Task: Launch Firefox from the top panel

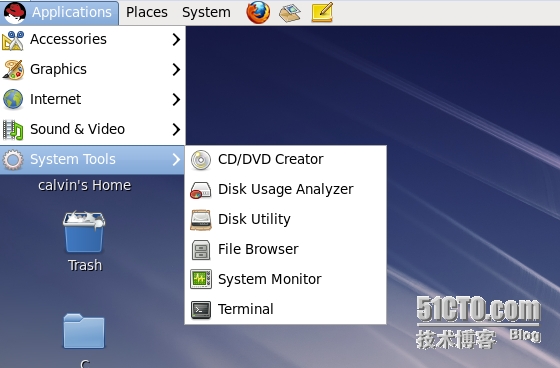Action: [258, 12]
